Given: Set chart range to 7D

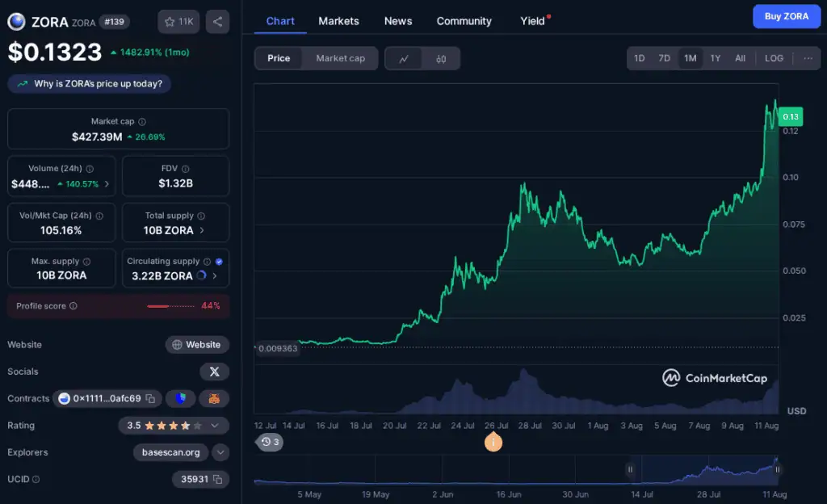Looking at the screenshot, I should (x=664, y=58).
